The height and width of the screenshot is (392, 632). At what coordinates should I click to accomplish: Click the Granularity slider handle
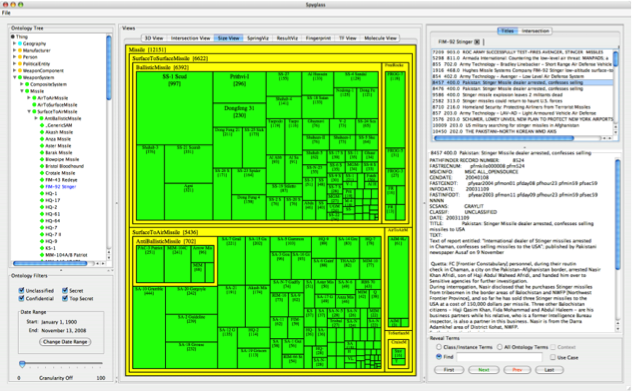(22, 364)
